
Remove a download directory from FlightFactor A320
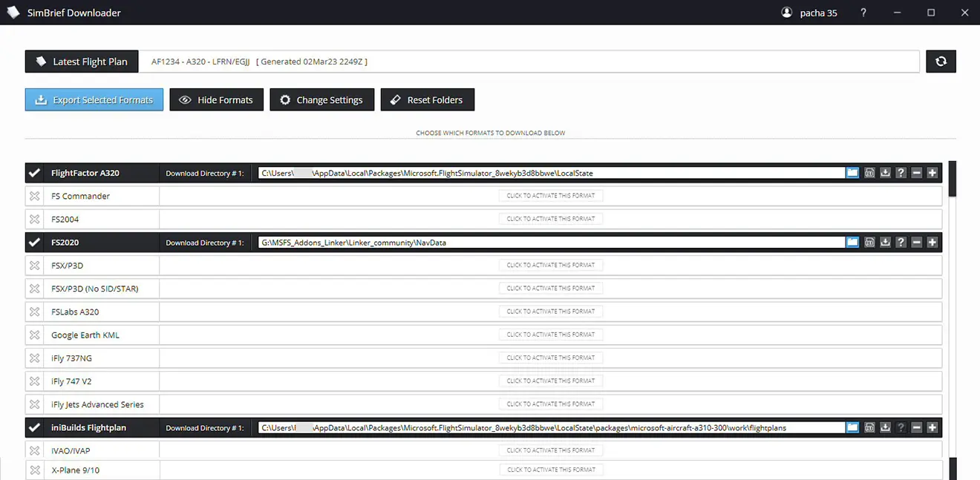point(917,173)
